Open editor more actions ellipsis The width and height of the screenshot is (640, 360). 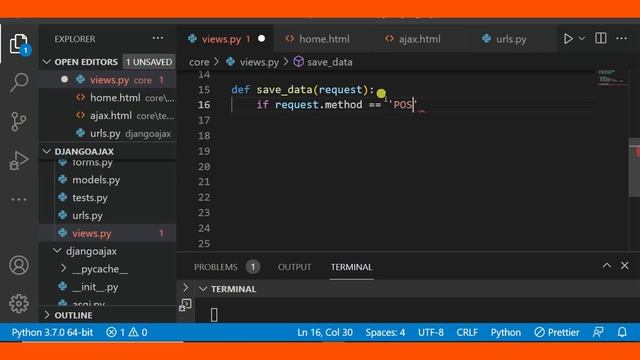[x=622, y=38]
